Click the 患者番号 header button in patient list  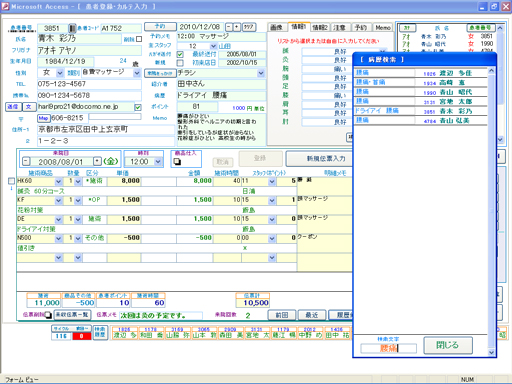pos(480,28)
